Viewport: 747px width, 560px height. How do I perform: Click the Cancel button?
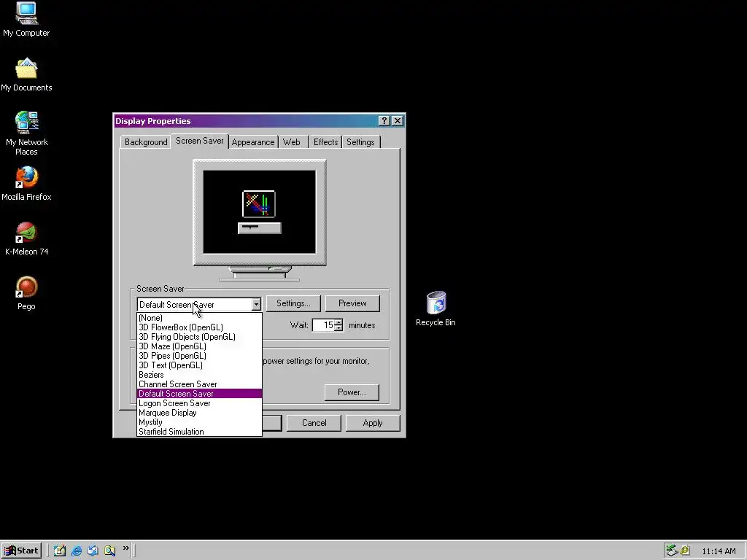(x=314, y=423)
